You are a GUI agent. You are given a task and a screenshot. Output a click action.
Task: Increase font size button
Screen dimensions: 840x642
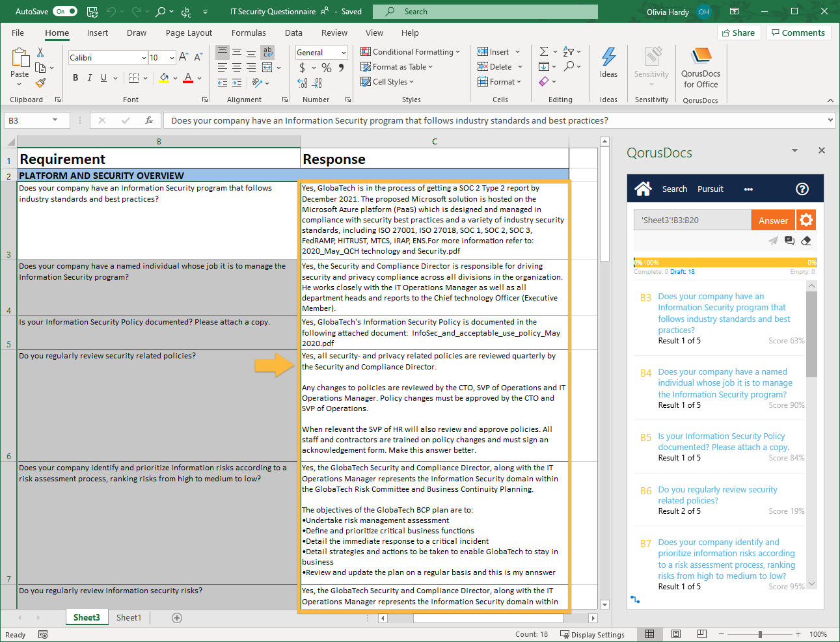point(183,57)
